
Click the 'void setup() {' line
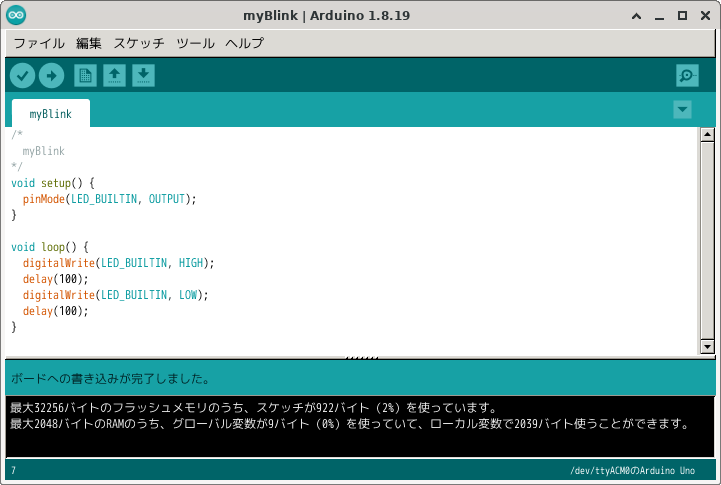(x=52, y=183)
